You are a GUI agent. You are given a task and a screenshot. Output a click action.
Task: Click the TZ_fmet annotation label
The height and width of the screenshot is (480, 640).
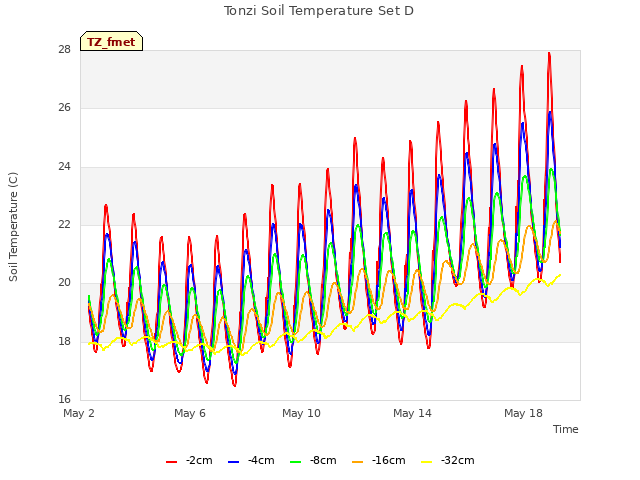(x=111, y=42)
